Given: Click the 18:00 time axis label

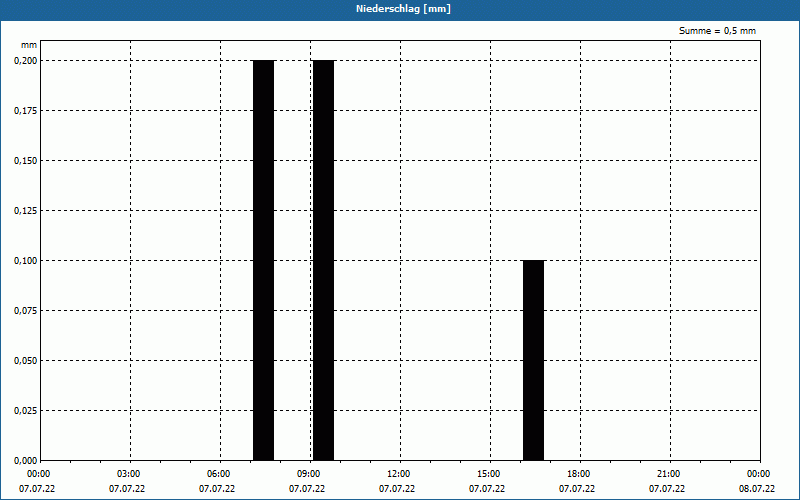Looking at the screenshot, I should coord(579,474).
